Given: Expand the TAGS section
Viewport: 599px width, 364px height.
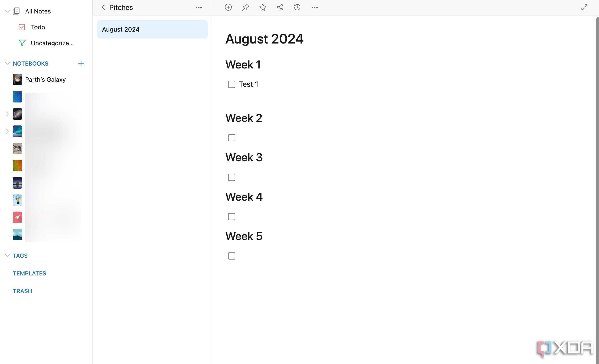Looking at the screenshot, I should (7, 255).
